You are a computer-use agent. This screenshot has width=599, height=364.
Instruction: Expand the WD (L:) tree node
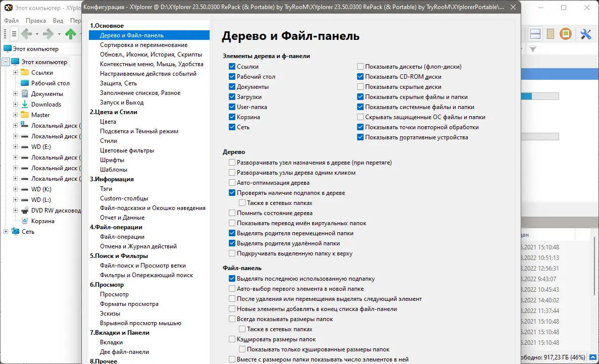[15, 199]
